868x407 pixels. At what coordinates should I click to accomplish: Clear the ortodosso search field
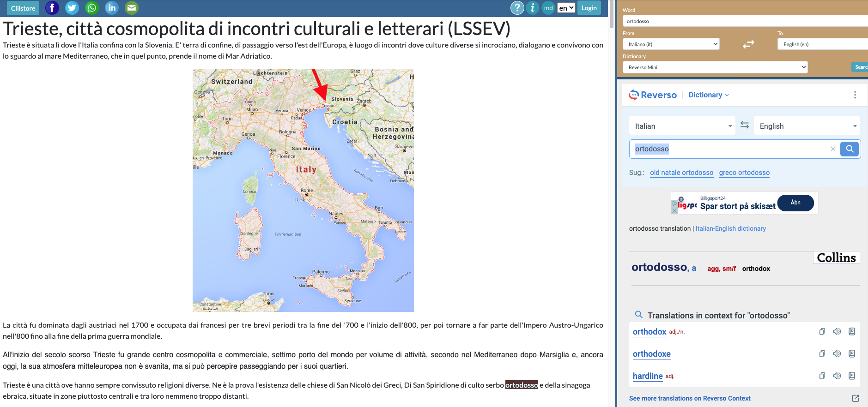coord(833,149)
